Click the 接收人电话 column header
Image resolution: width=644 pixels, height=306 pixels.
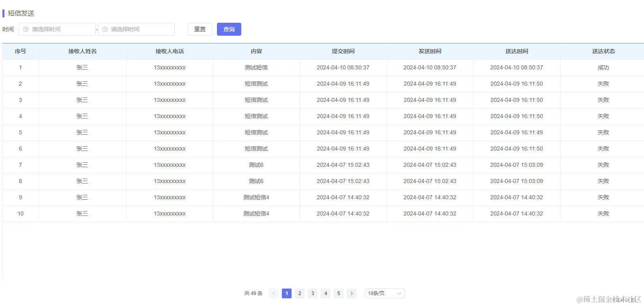tap(170, 51)
